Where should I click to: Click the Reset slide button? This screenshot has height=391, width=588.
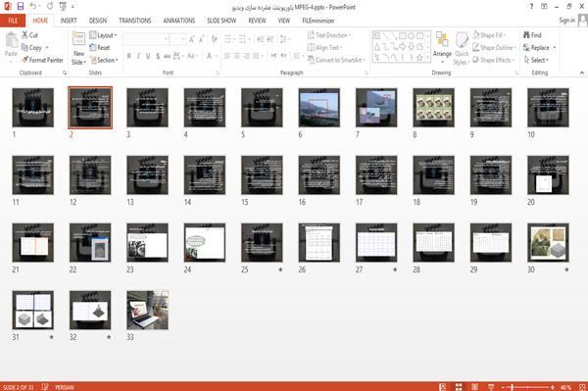coord(100,48)
